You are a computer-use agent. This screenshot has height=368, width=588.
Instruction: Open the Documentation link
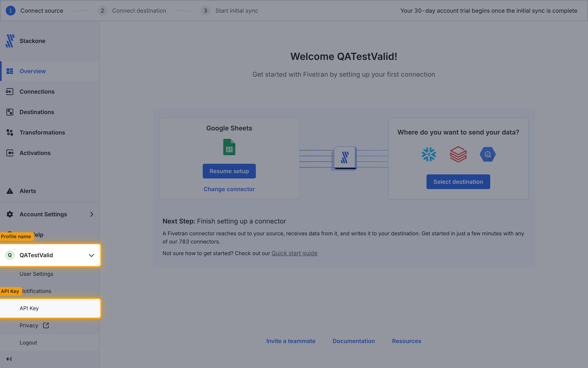pos(354,341)
